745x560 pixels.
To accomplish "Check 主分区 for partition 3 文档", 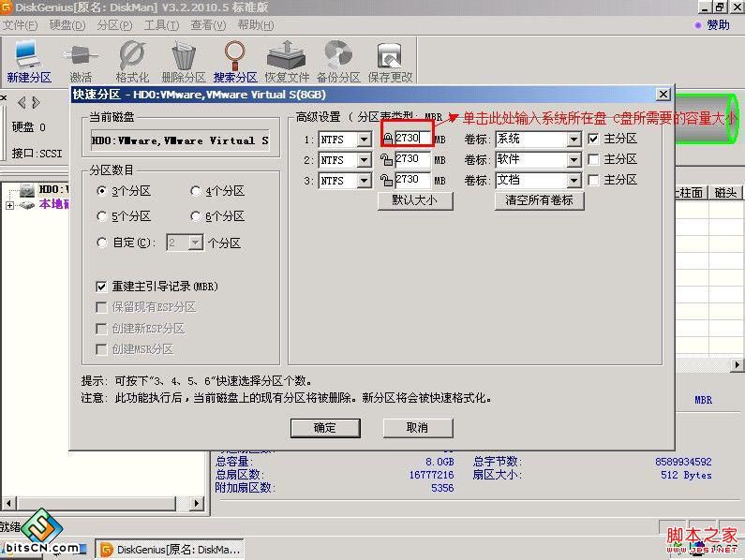I will (593, 180).
